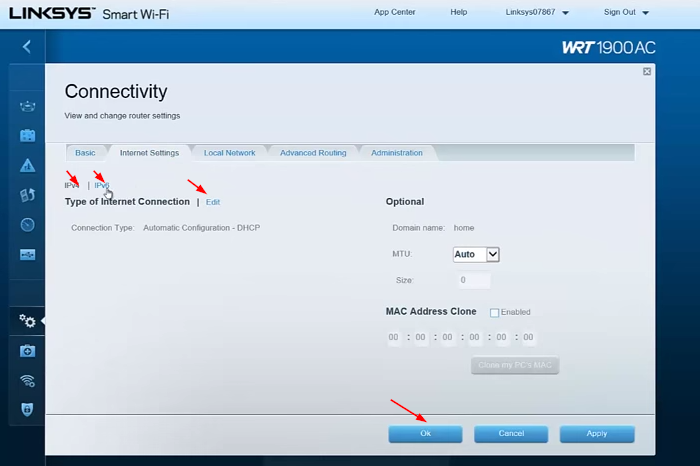Open Troubleshooting first-aid camera icon
This screenshot has width=700, height=466.
point(27,351)
